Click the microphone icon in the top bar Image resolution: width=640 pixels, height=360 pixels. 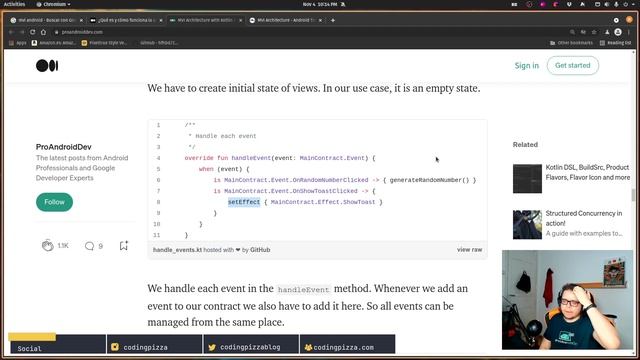616,4
